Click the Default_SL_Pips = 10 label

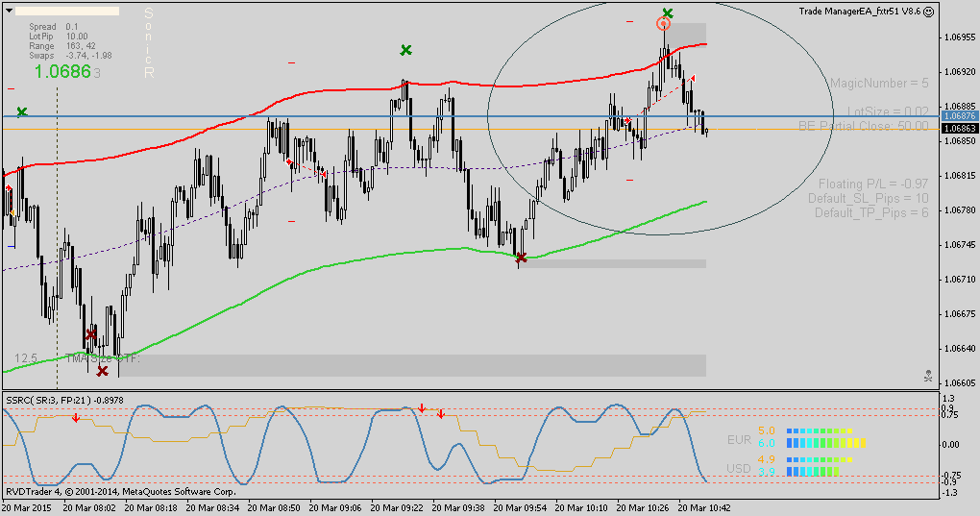coord(869,198)
